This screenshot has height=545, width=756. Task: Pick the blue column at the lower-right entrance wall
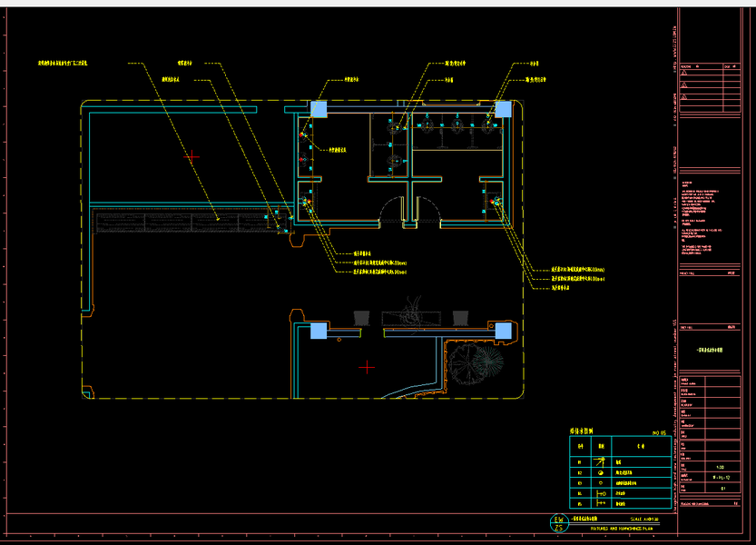click(x=504, y=332)
